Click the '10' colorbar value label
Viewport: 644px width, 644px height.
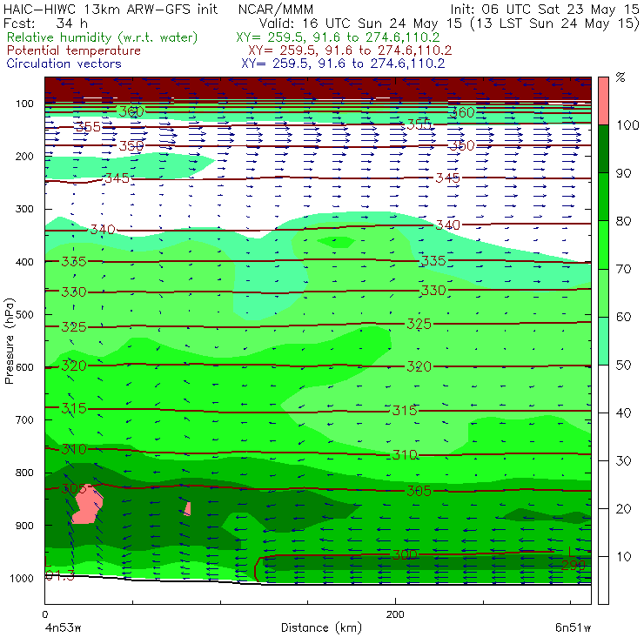point(624,557)
